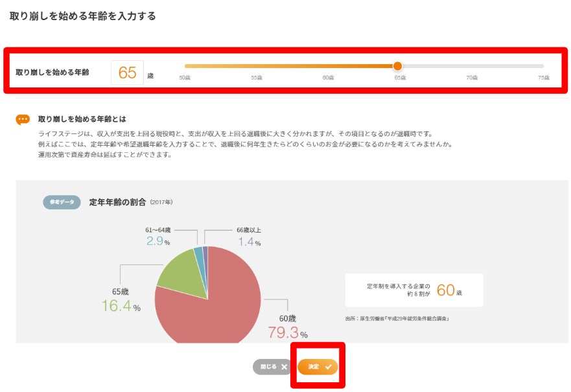Click the age input field showing 65
This screenshot has width=571, height=392.
127,73
